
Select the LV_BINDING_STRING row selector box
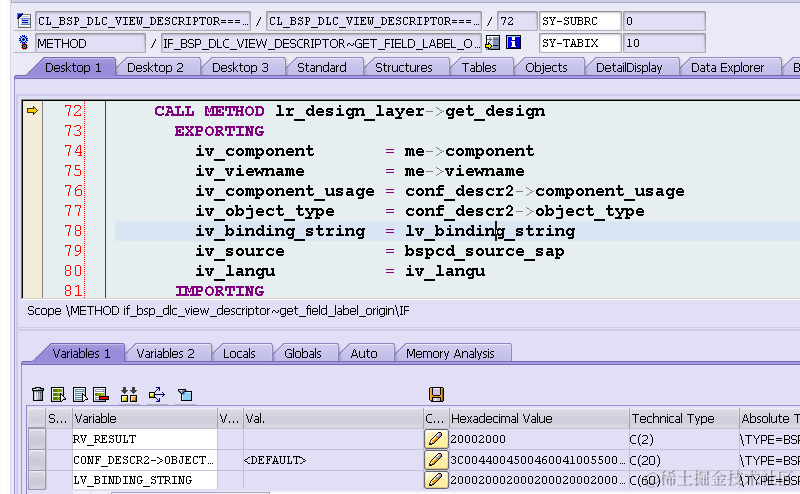point(36,480)
